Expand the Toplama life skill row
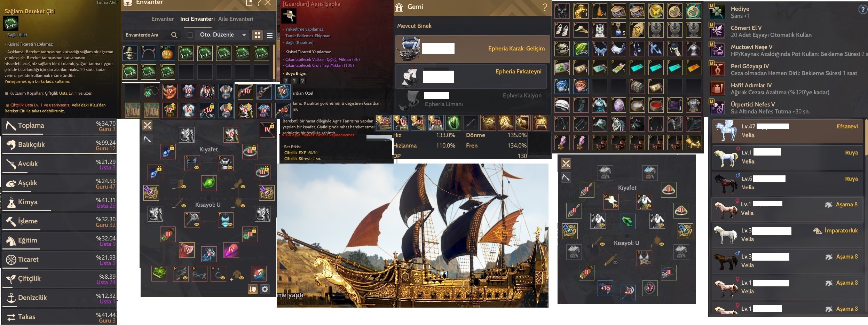Screen dimensions: 868x325 click(59, 126)
